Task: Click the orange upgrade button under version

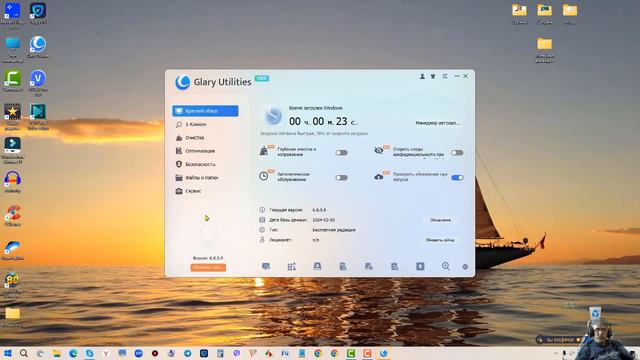Action: (208, 268)
